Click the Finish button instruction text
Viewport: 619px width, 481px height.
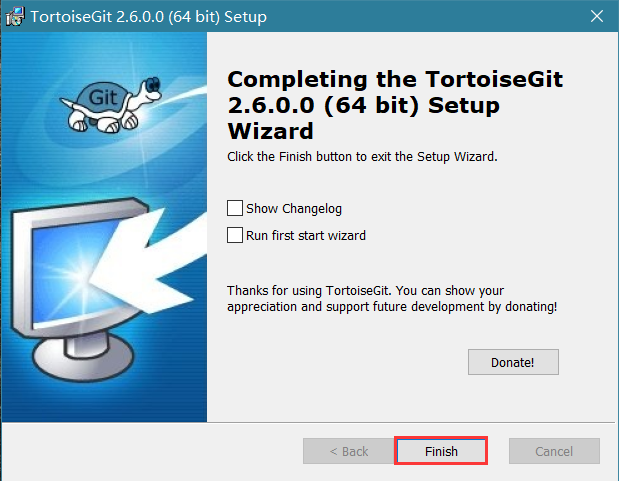(362, 156)
